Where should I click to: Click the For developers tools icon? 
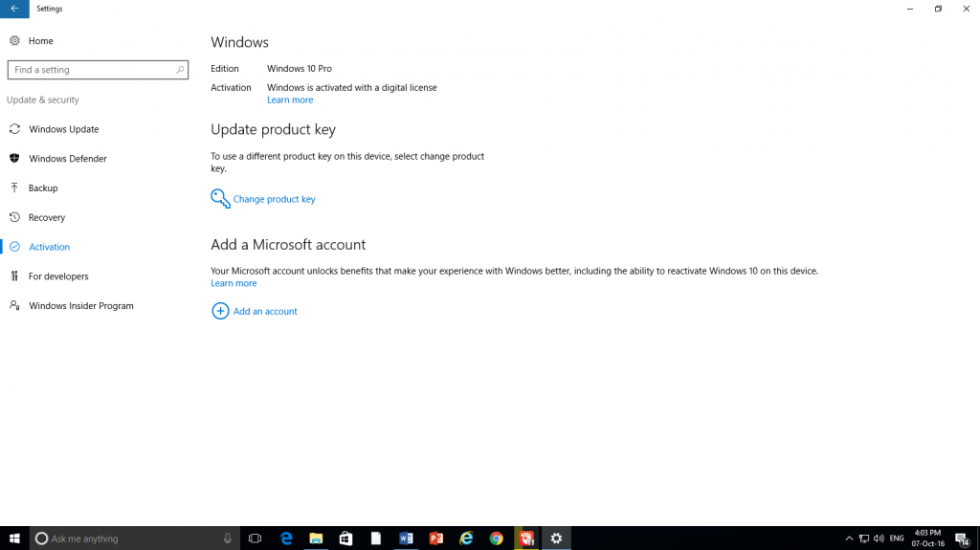tap(14, 275)
